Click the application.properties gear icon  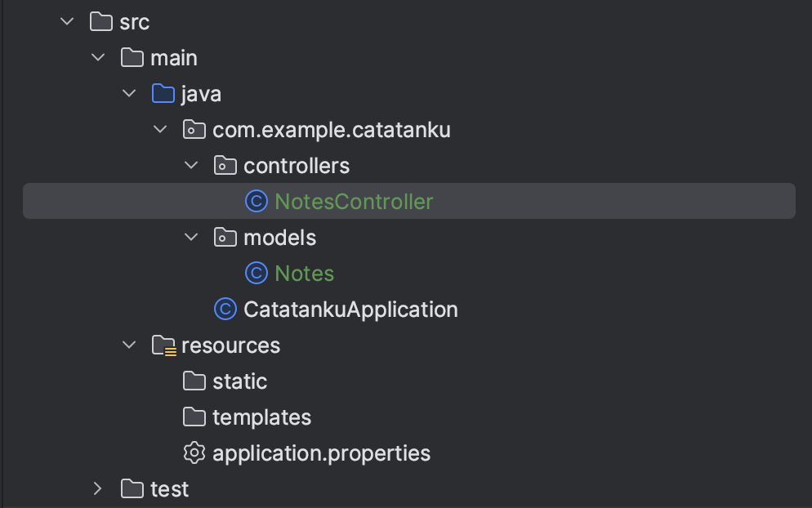194,453
